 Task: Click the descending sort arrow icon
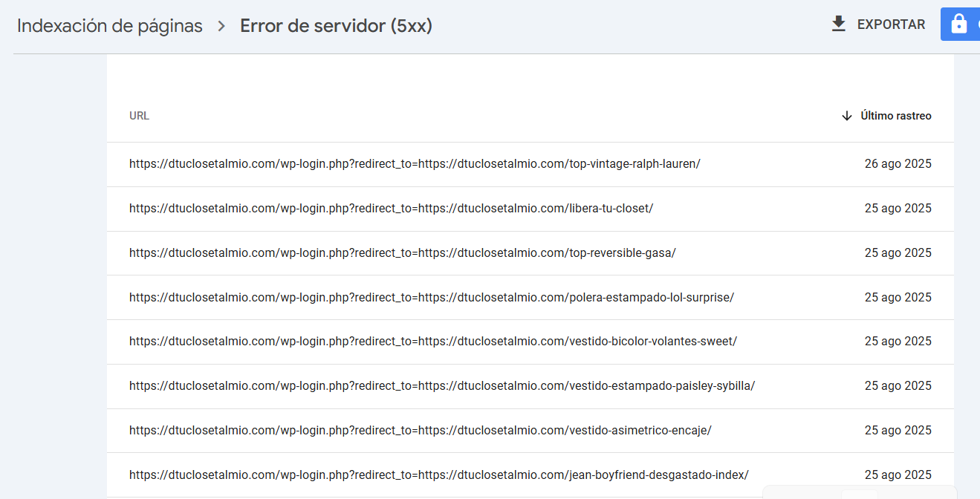846,116
